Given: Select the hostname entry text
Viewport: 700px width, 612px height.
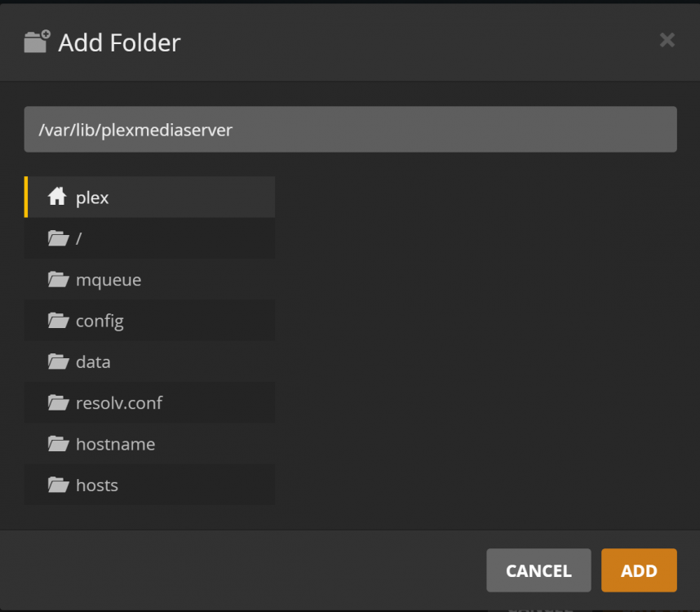Looking at the screenshot, I should coord(116,444).
